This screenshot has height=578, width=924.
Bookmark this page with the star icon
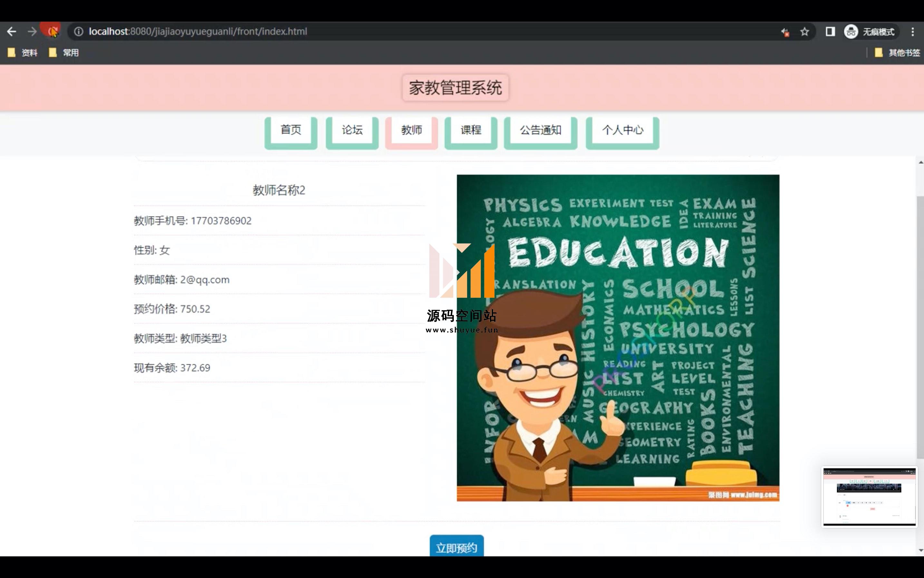point(804,31)
